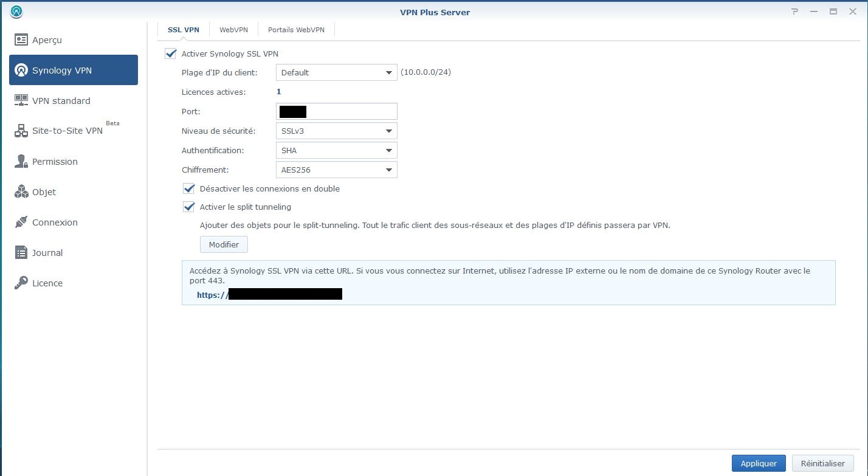Image resolution: width=868 pixels, height=476 pixels.
Task: Toggle Activer Synology SSL VPN checkbox
Action: point(170,53)
